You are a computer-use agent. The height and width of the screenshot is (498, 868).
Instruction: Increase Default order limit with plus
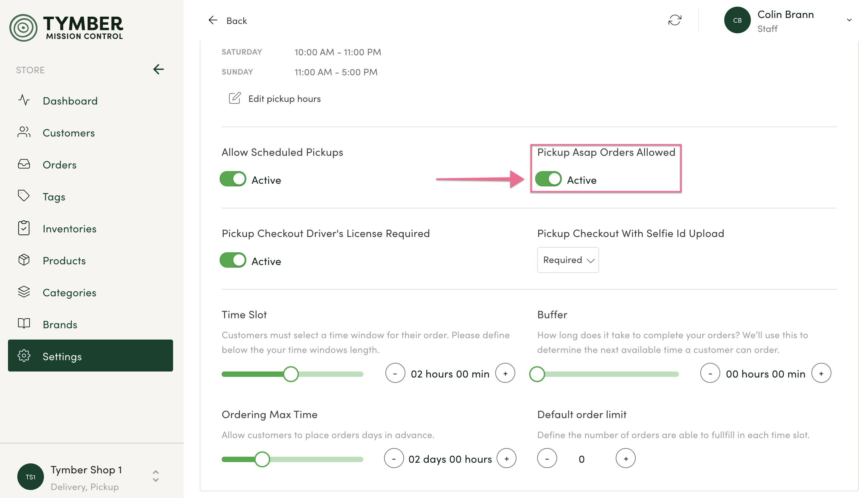[x=626, y=459]
